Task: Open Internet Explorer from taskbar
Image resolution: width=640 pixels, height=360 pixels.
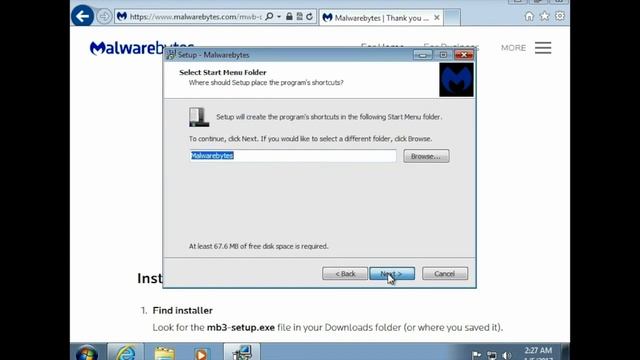Action: 126,352
